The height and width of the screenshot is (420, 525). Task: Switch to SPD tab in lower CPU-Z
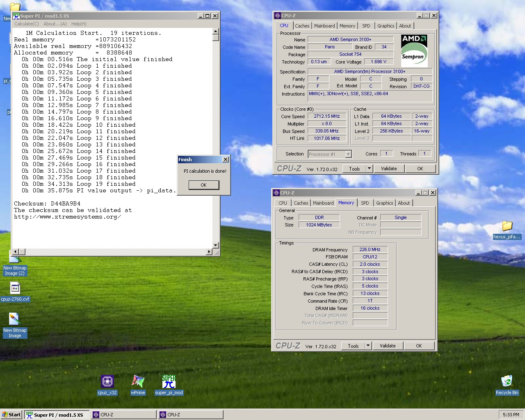pos(365,203)
